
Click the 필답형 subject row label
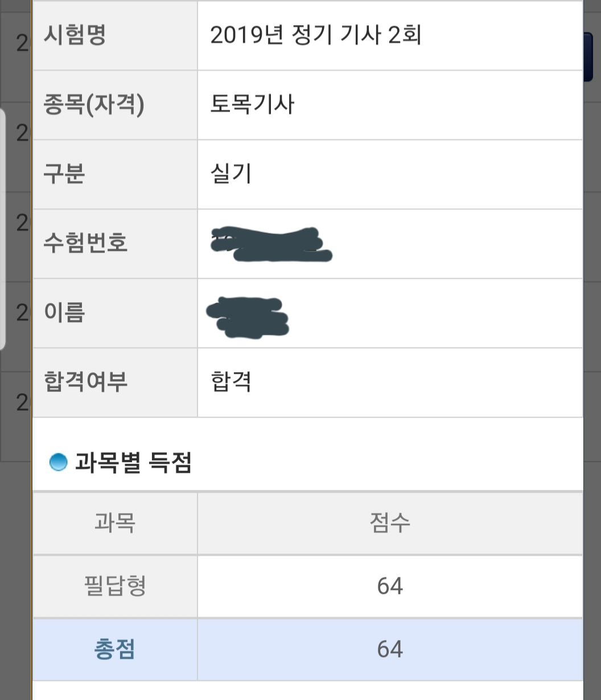tap(115, 586)
